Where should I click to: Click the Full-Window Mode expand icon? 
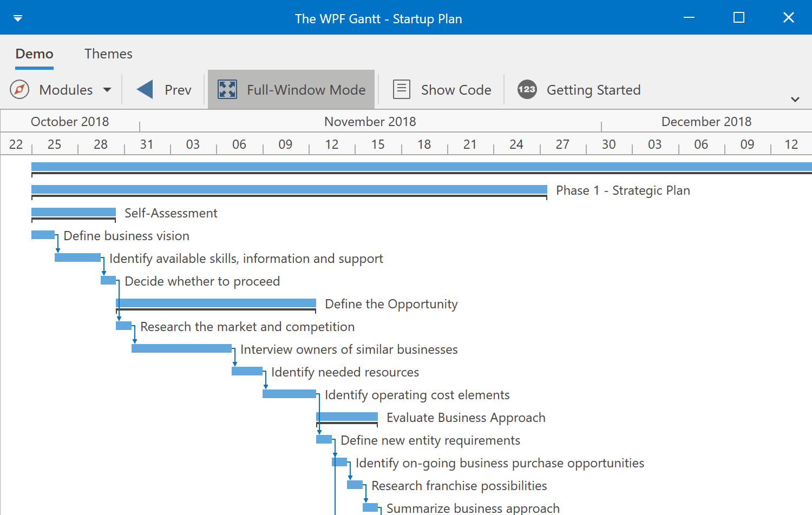point(227,89)
